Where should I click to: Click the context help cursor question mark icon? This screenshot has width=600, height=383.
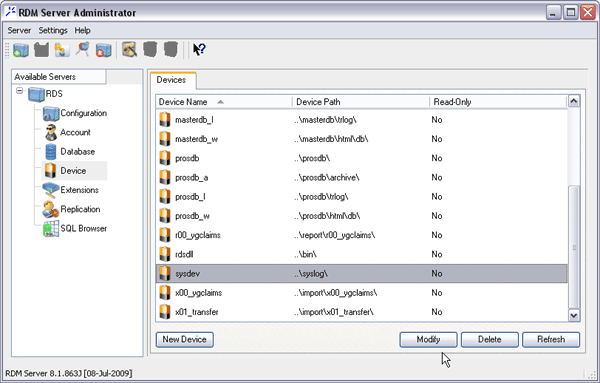coord(199,50)
